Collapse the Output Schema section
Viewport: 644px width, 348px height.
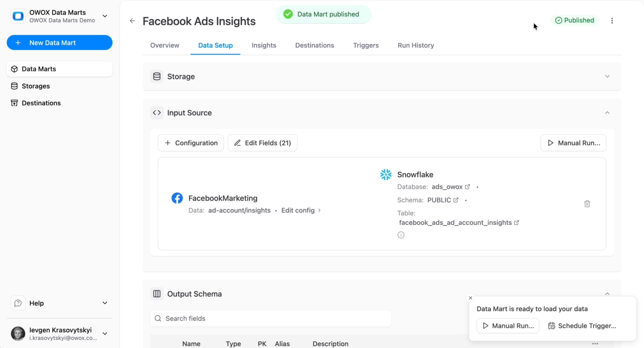coord(607,294)
